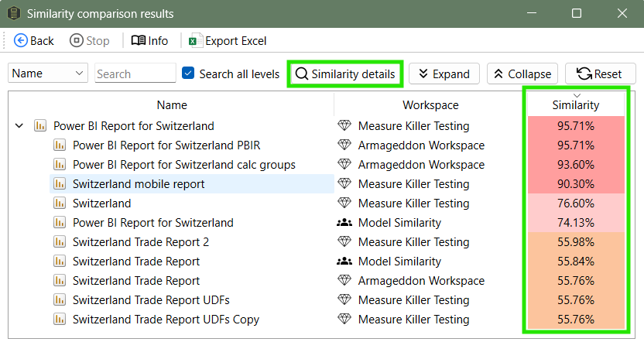Screen dimensions: 644x342
Task: Toggle Search all levels checkbox
Action: pyautogui.click(x=188, y=73)
